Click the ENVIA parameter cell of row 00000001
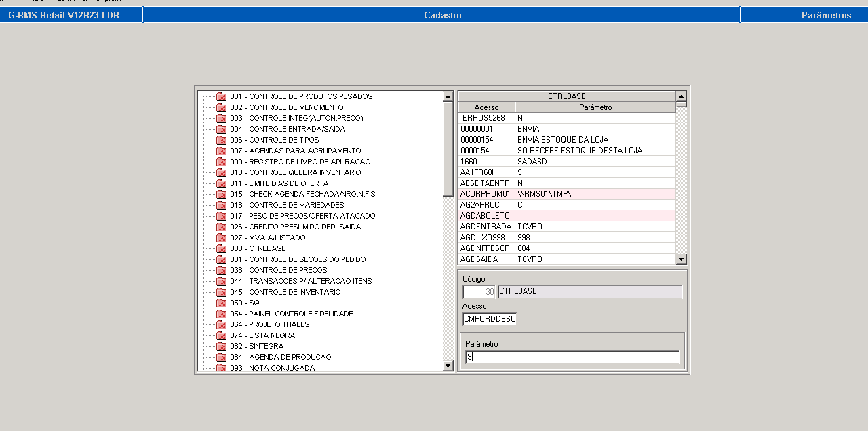This screenshot has height=431, width=868. click(x=595, y=129)
